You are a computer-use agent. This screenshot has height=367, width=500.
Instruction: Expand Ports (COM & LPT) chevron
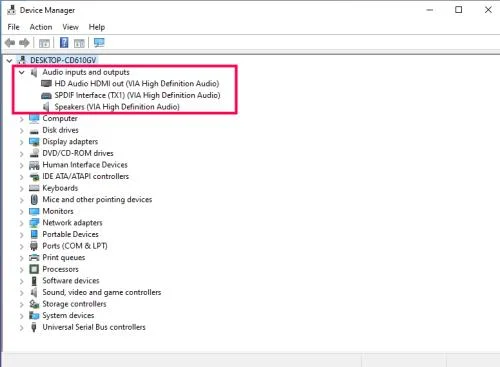(22, 246)
